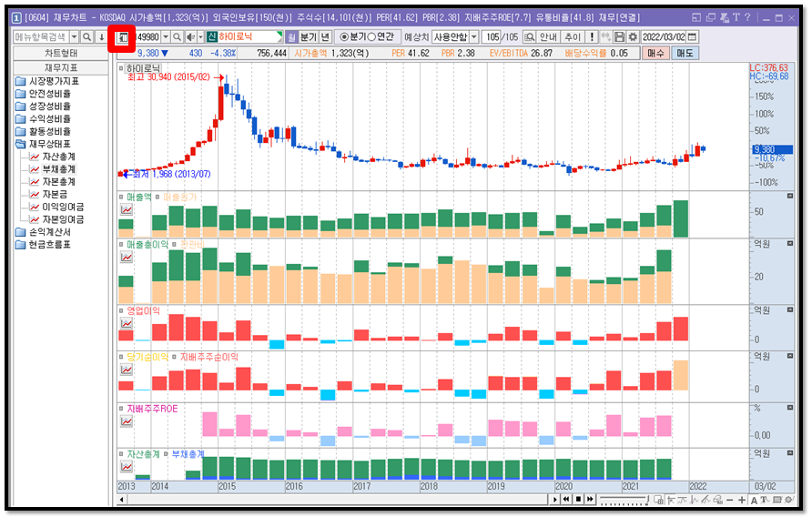Expand the stock code history dropdown

(166, 36)
